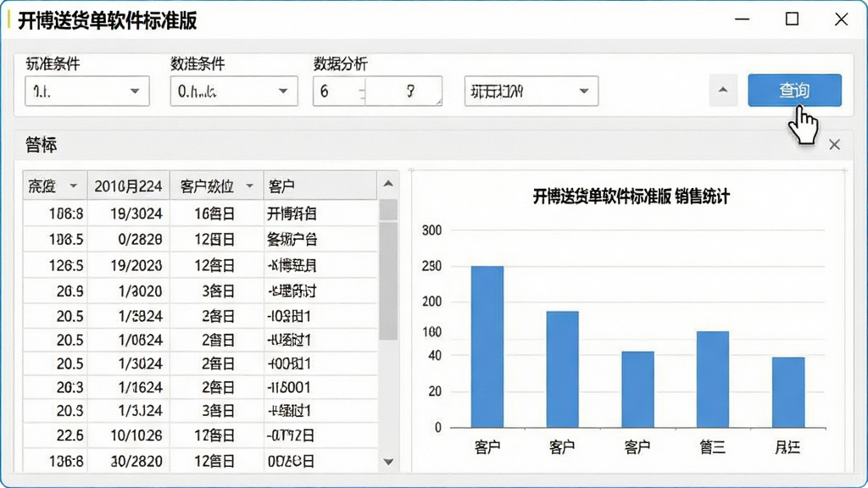Image resolution: width=868 pixels, height=488 pixels.
Task: Click the 客户 column header
Action: tap(320, 186)
